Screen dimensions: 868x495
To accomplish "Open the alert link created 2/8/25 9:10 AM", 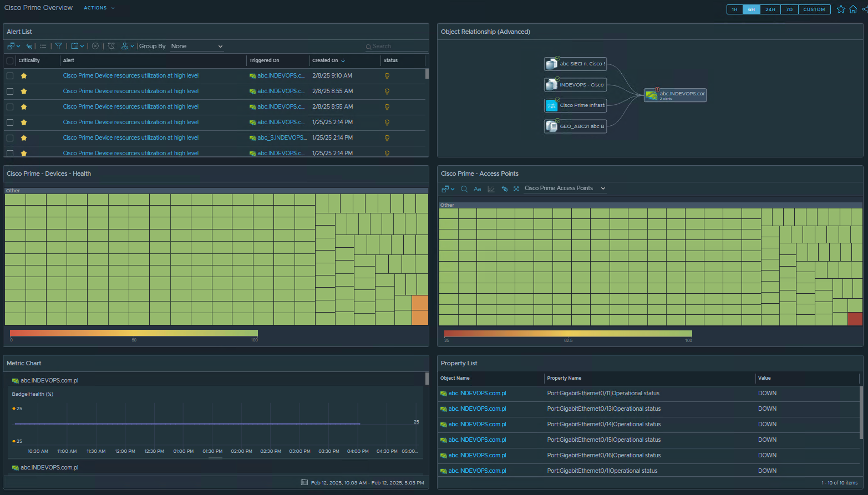I will pyautogui.click(x=130, y=76).
